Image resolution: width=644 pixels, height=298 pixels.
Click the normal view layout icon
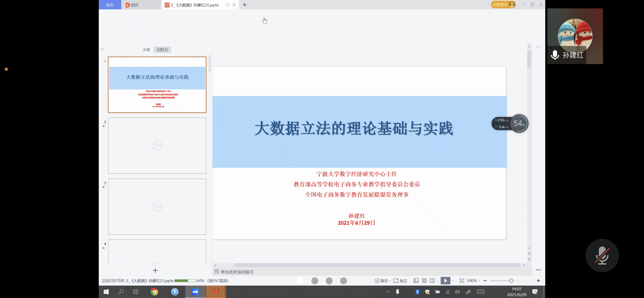tap(416, 281)
